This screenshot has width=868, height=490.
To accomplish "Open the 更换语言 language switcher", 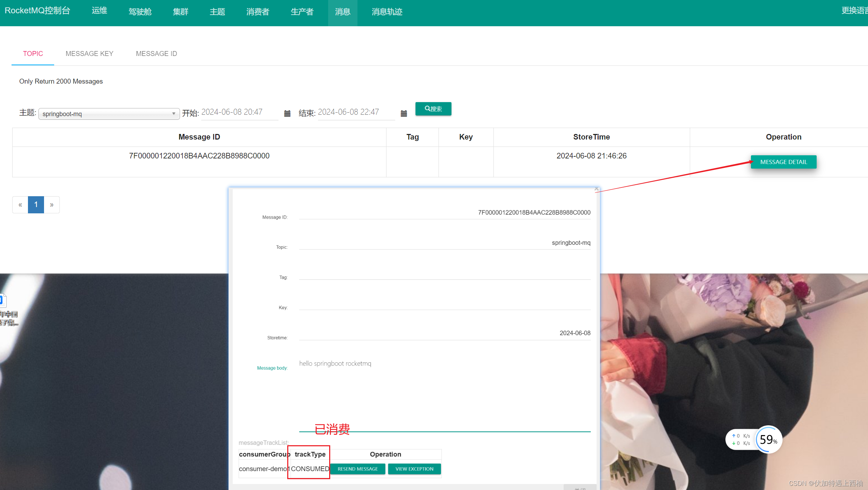I will click(854, 11).
